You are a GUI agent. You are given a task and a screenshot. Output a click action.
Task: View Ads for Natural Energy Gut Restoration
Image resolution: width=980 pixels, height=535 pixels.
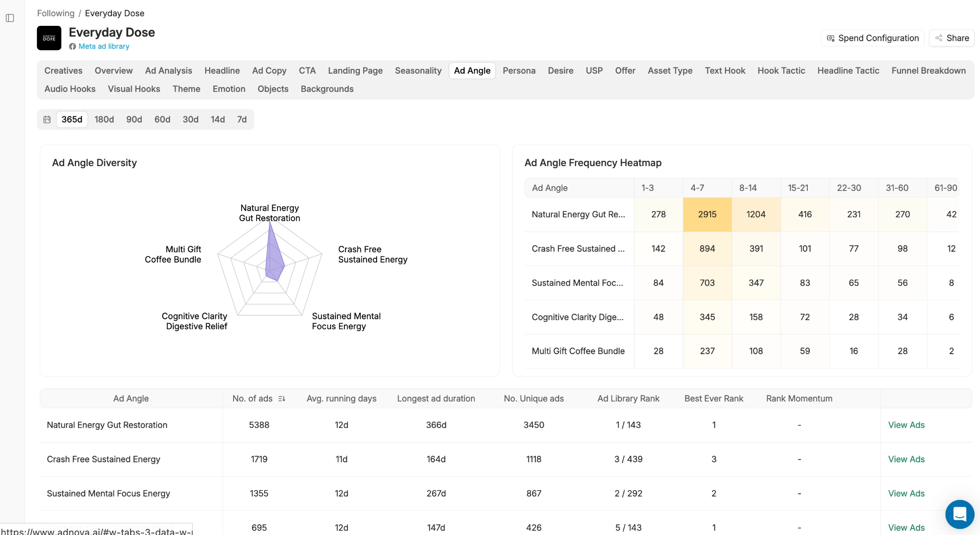pos(906,425)
